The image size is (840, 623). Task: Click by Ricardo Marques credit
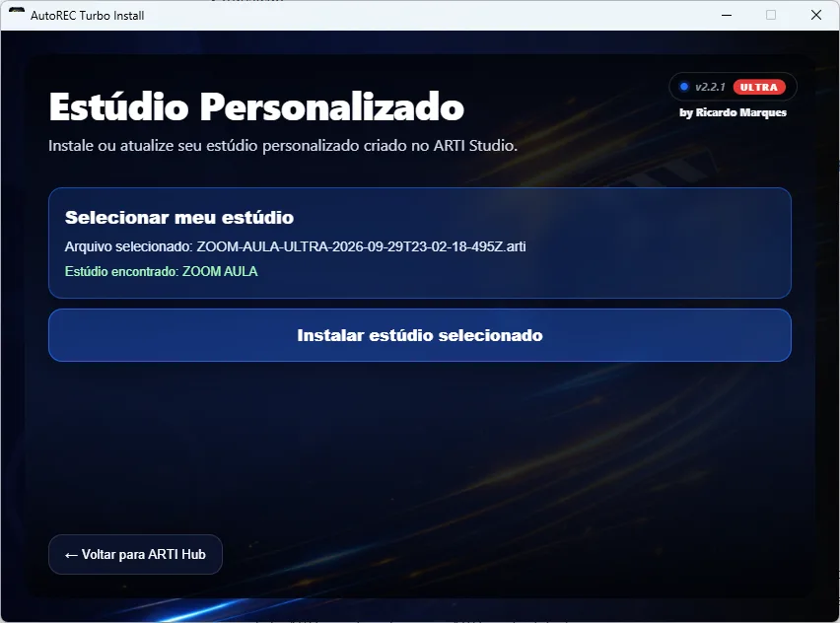coord(733,112)
